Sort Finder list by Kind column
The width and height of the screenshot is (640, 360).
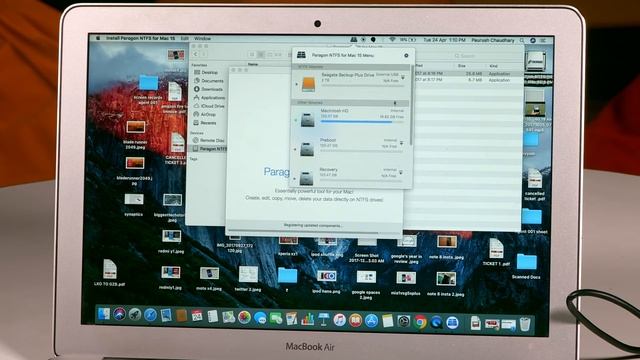coord(493,66)
